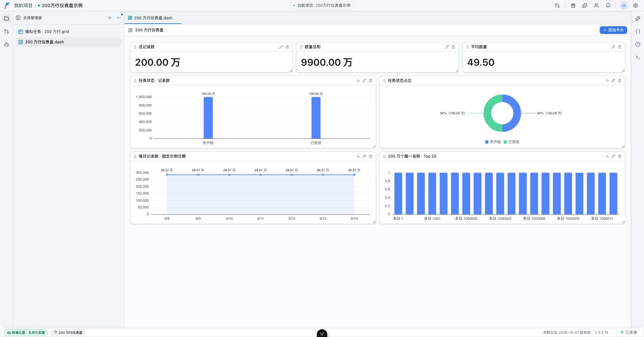The image size is (644, 337).
Task: Delete the 数量总和 card via trash icon
Action: pyautogui.click(x=453, y=47)
